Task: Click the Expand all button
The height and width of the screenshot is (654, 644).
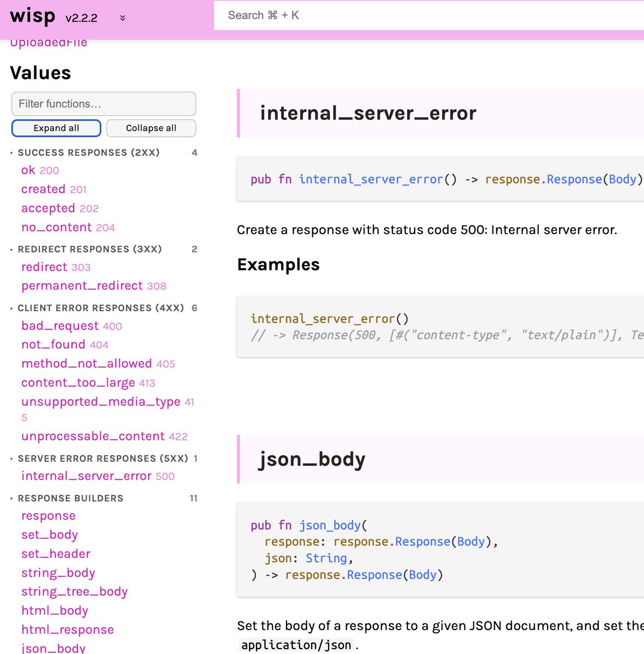Action: click(x=56, y=128)
